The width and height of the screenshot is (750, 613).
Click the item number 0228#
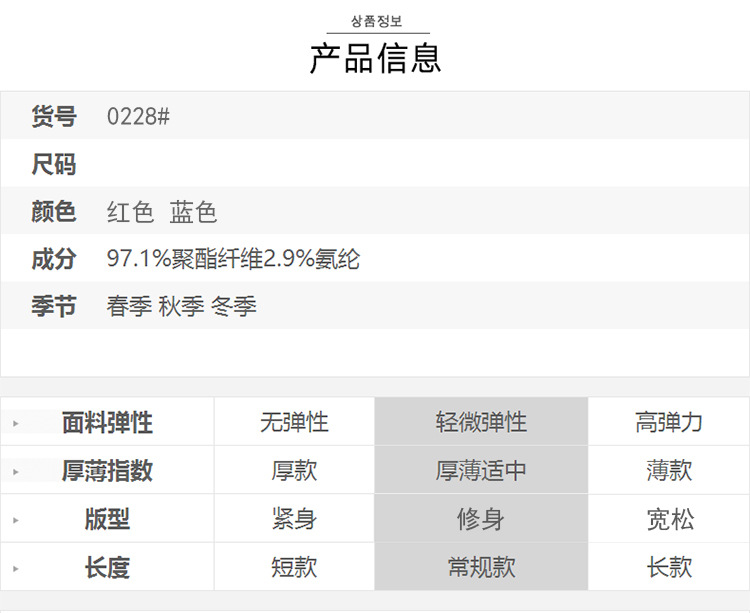138,116
